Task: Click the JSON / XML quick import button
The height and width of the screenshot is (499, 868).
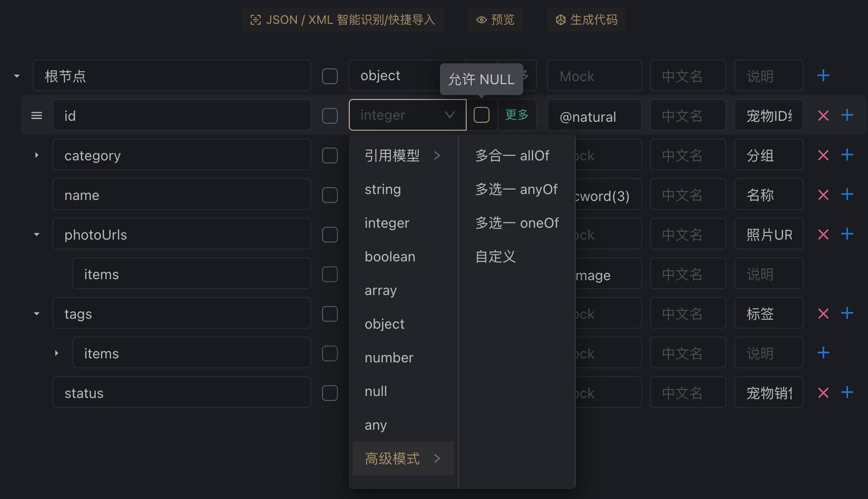Action: point(342,20)
